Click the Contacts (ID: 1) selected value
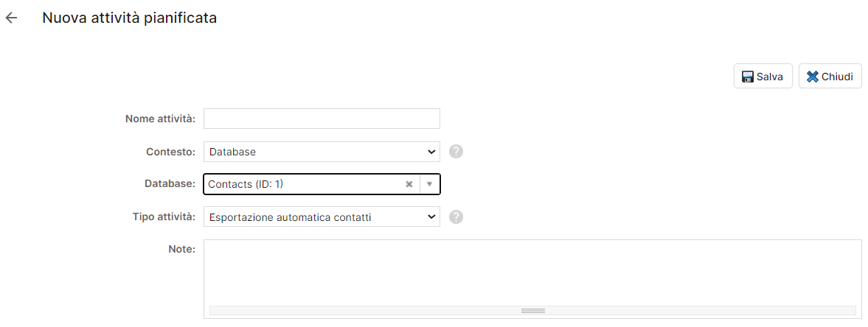 pyautogui.click(x=246, y=184)
